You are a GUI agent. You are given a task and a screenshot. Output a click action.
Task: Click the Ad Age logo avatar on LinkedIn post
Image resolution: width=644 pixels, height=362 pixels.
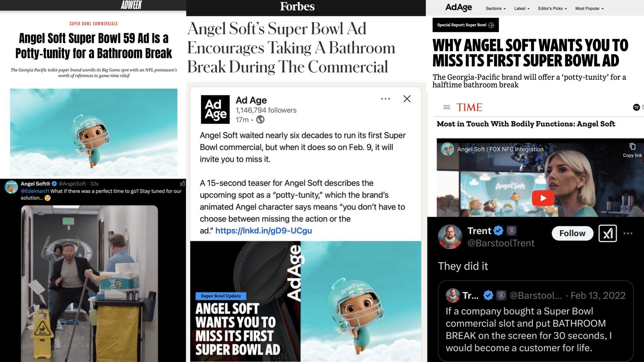pos(215,110)
